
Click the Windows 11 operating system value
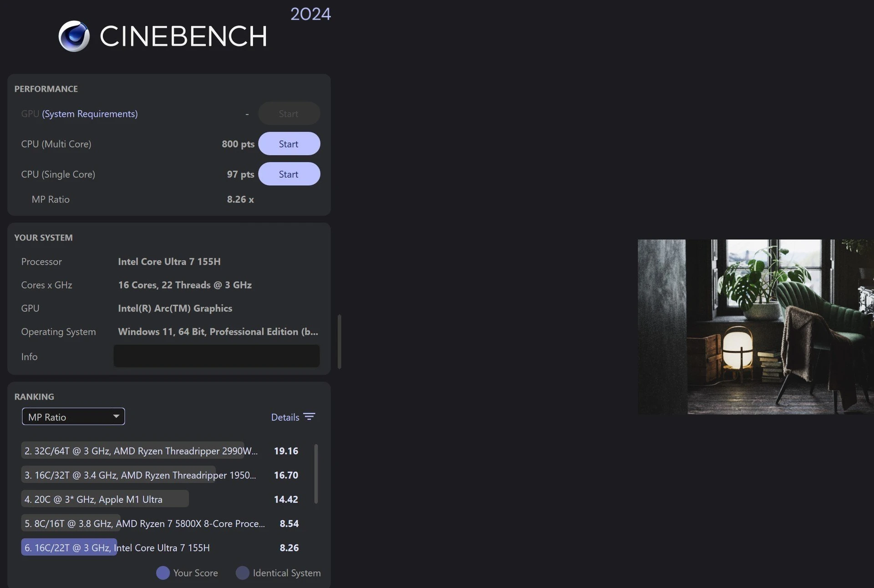point(218,332)
